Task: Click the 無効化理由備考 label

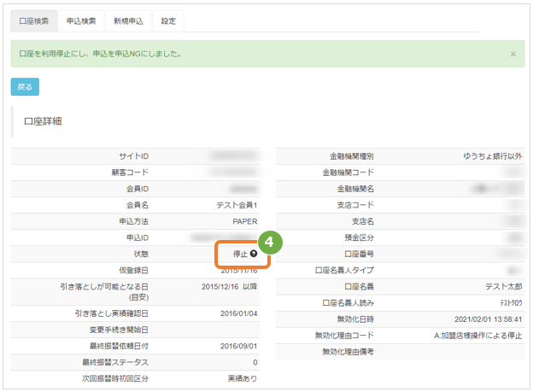Action: (348, 352)
